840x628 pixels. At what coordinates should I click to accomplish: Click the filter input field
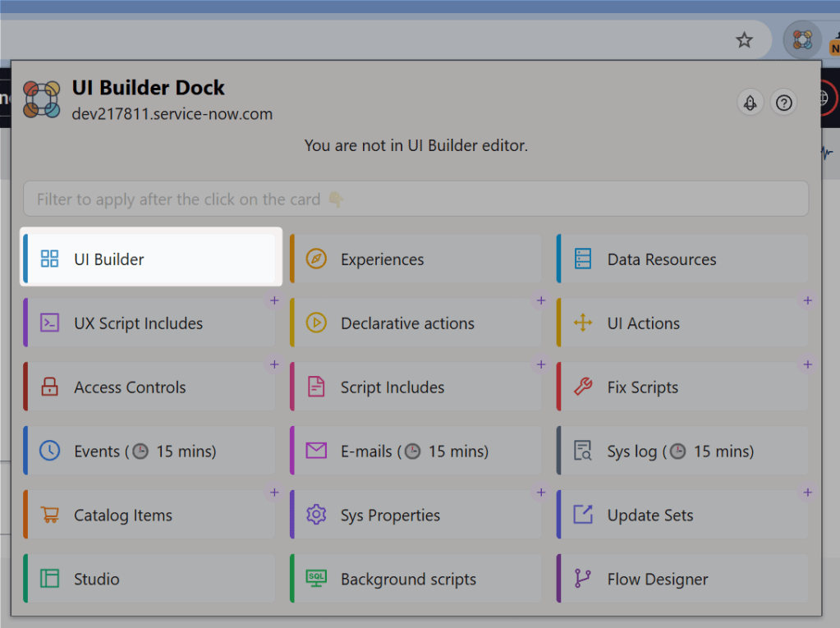(x=416, y=199)
